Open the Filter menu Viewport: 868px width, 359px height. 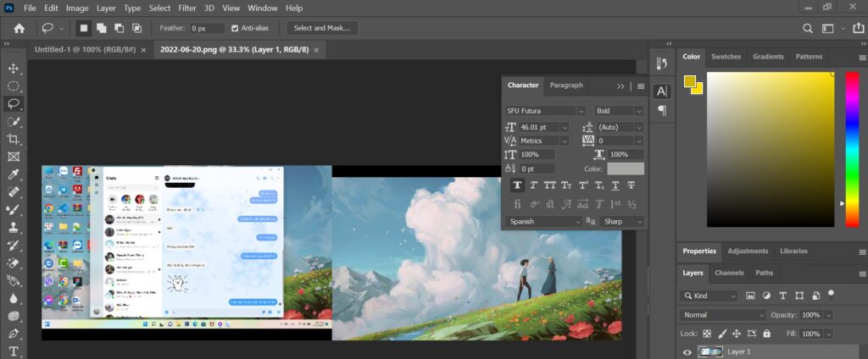tap(187, 8)
